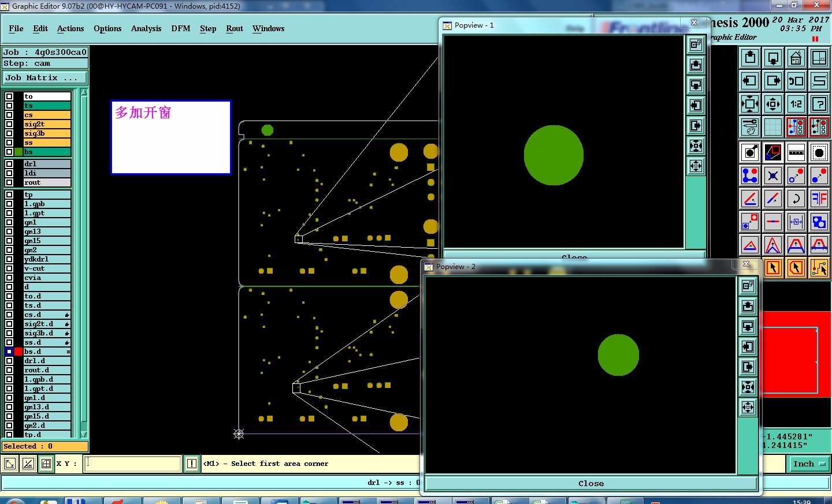Open the DFM menu

[x=181, y=28]
